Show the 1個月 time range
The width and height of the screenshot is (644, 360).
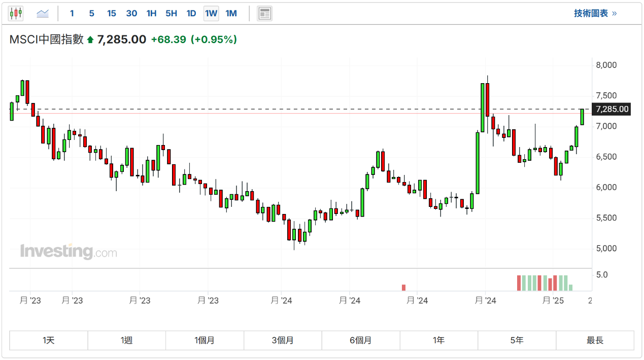coord(205,340)
